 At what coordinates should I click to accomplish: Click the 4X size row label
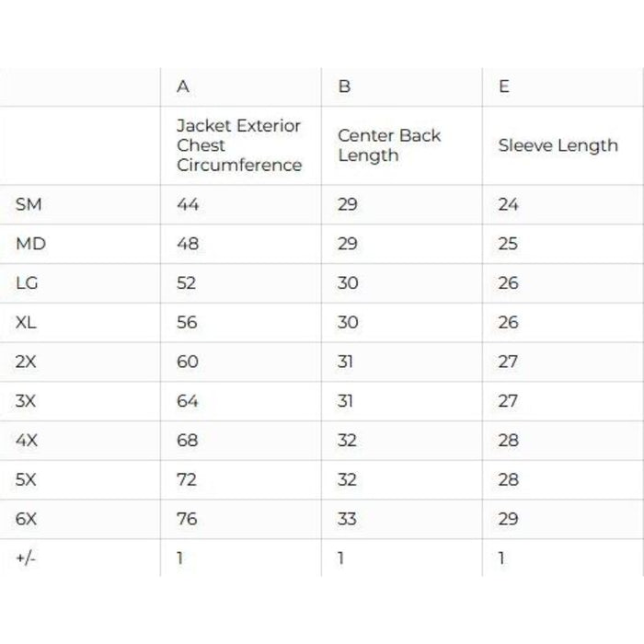coord(27,441)
